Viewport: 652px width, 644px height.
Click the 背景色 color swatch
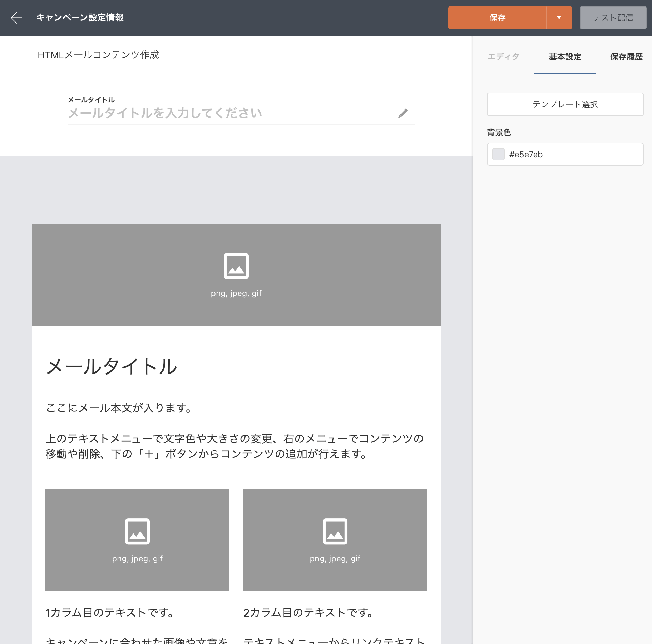coord(499,154)
